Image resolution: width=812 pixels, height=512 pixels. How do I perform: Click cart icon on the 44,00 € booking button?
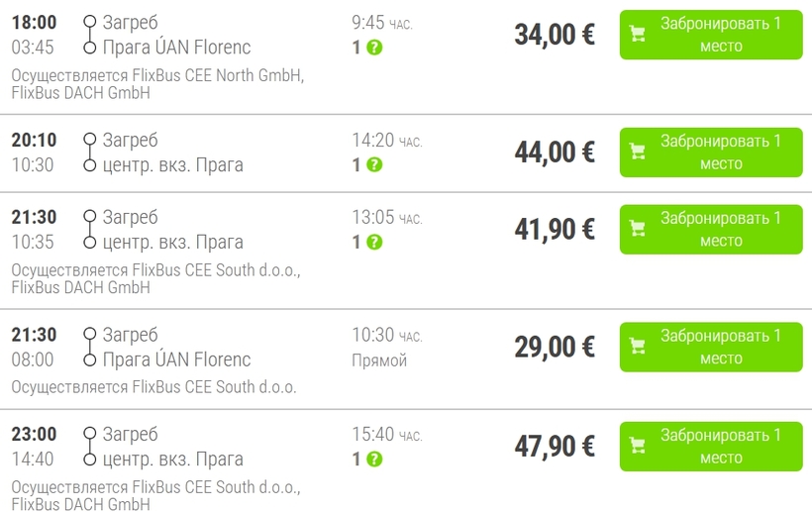coord(638,153)
